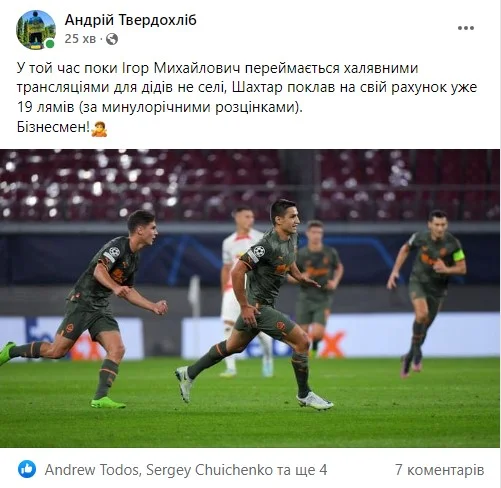Screen dimensions: 501x488
Task: Click the post text mentioning Шахтар
Action: click(247, 87)
